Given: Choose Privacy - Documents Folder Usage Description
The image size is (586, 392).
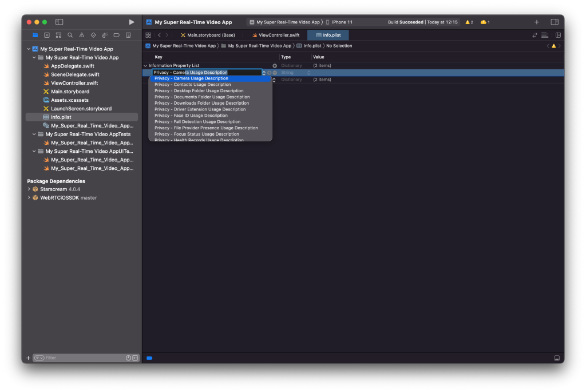Looking at the screenshot, I should (210, 97).
